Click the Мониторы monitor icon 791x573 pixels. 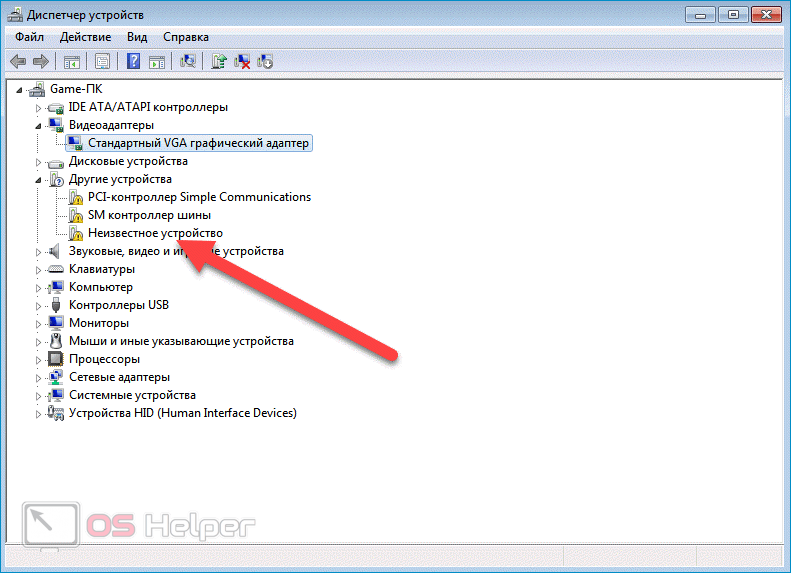(55, 323)
